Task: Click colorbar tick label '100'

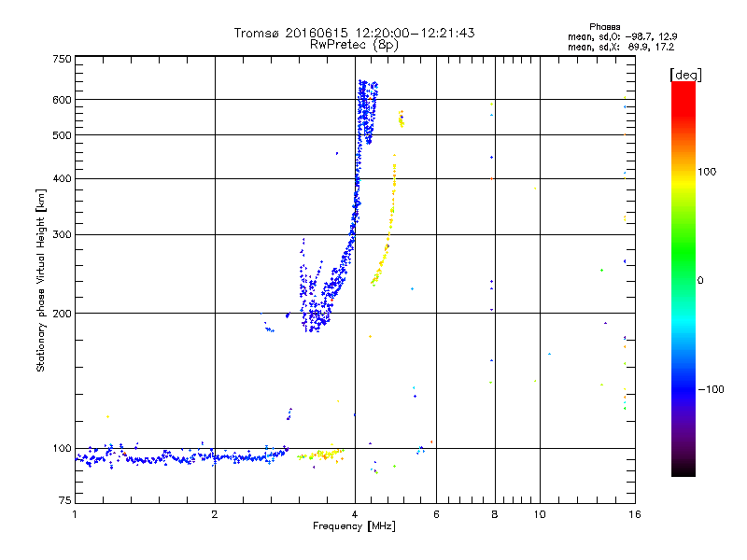Action: click(x=707, y=172)
